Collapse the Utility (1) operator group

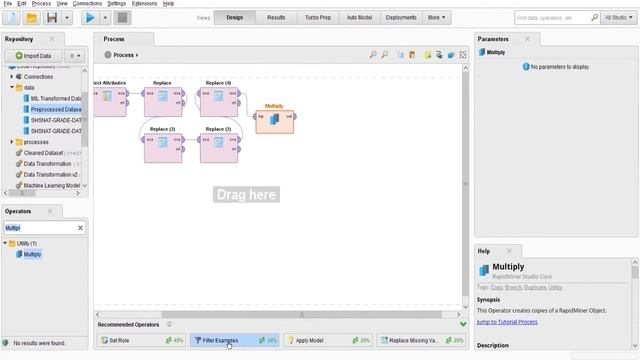pyautogui.click(x=5, y=243)
